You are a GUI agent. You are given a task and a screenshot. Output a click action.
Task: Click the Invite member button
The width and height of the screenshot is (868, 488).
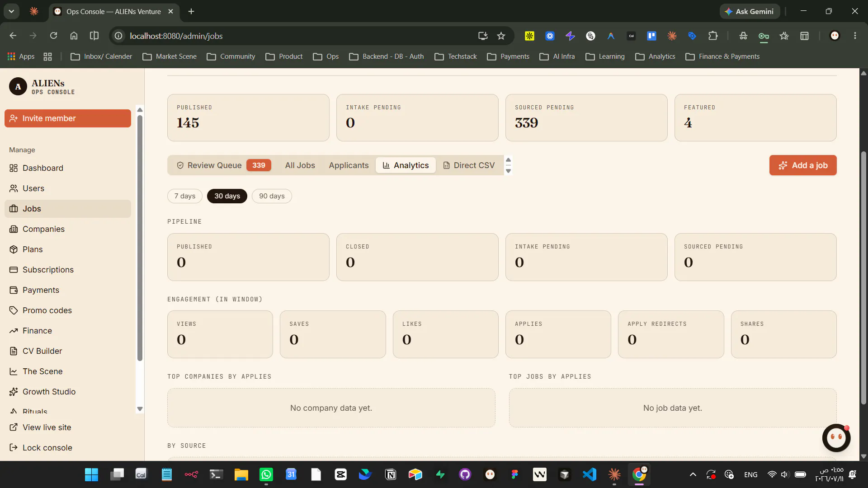click(x=68, y=118)
